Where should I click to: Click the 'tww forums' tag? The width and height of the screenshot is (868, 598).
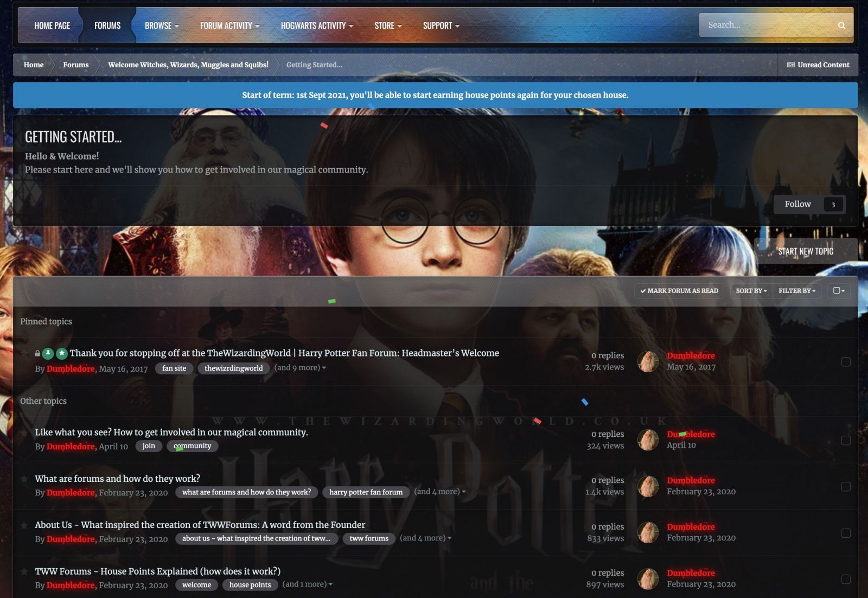pos(369,539)
